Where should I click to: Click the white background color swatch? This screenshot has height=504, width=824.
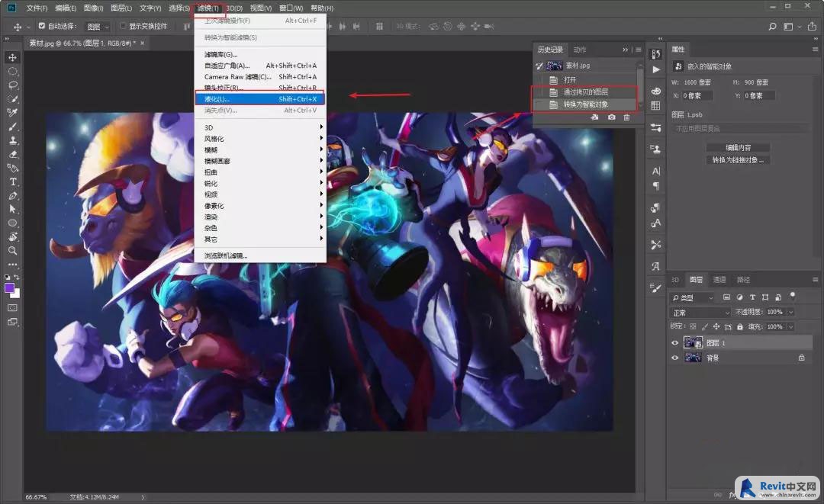(16, 294)
